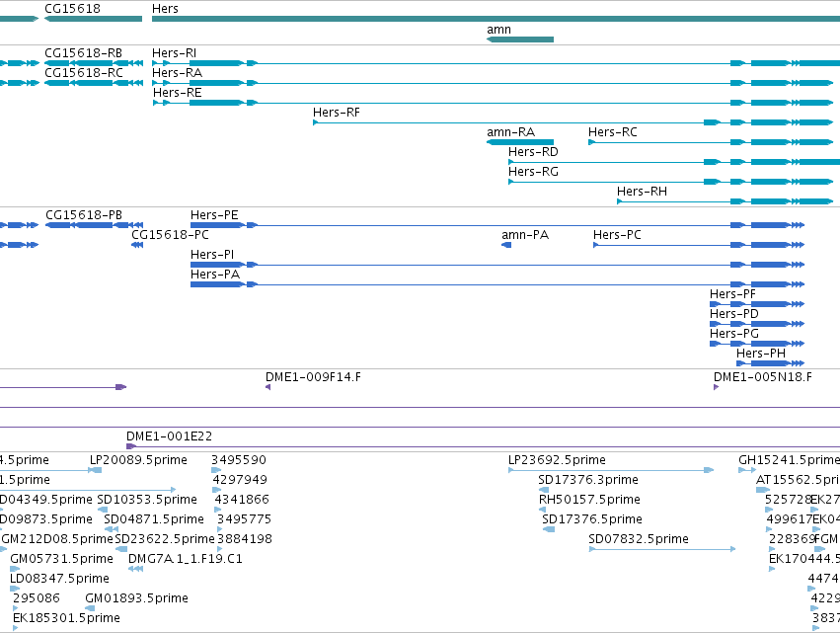The height and width of the screenshot is (633, 840).
Task: Select the CG15618-RC transcript label
Action: pos(84,73)
